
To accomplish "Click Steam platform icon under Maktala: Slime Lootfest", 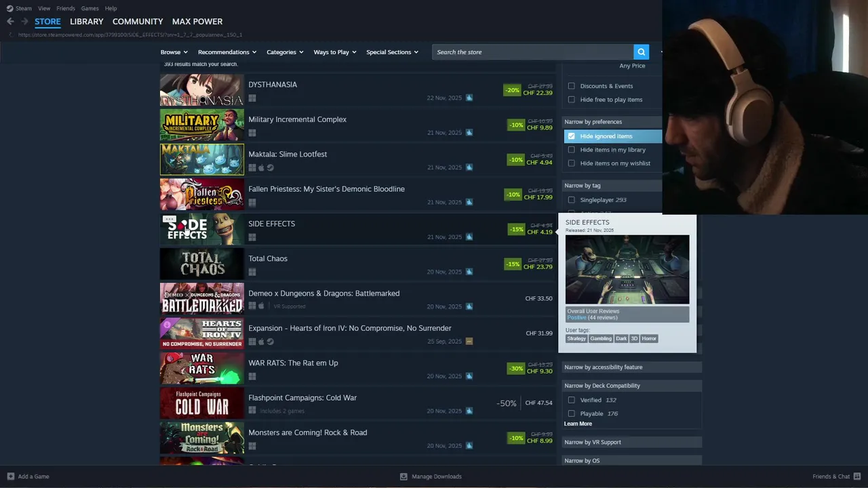I will coord(270,167).
